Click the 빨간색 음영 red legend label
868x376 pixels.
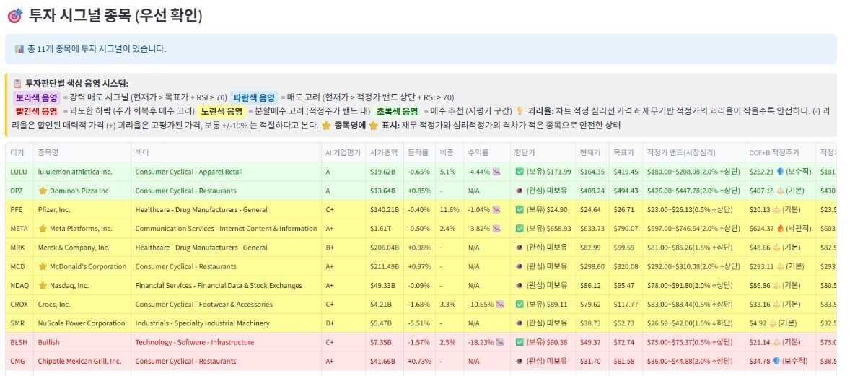coord(37,111)
